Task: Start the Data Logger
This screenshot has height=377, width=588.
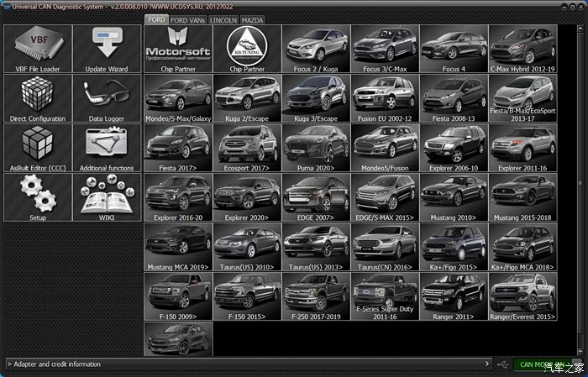Action: point(107,98)
